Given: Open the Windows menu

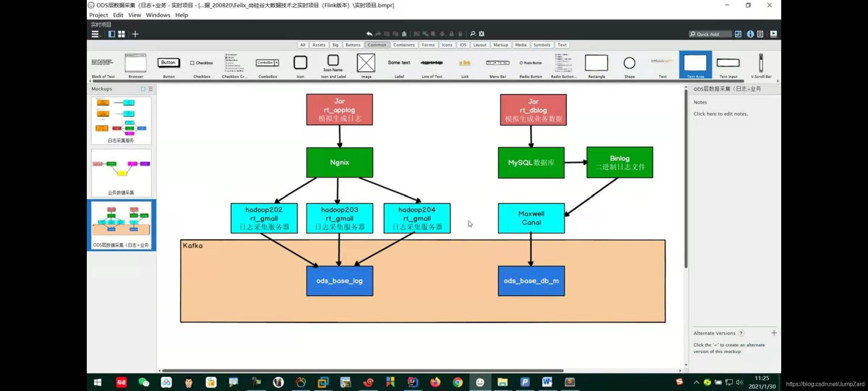Looking at the screenshot, I should point(158,15).
